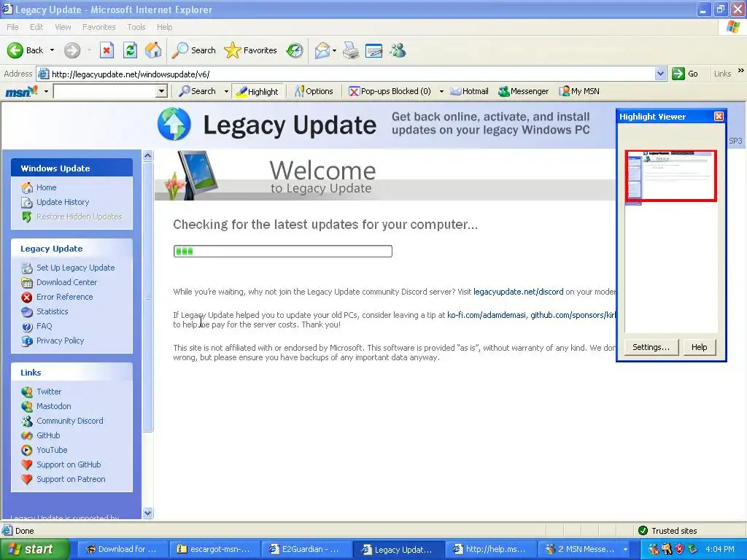Open Hotmail from the MSN toolbar
747x560 pixels.
(x=469, y=91)
